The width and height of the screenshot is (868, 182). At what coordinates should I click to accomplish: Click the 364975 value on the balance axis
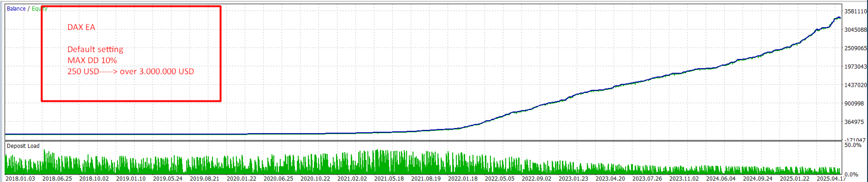pos(854,122)
